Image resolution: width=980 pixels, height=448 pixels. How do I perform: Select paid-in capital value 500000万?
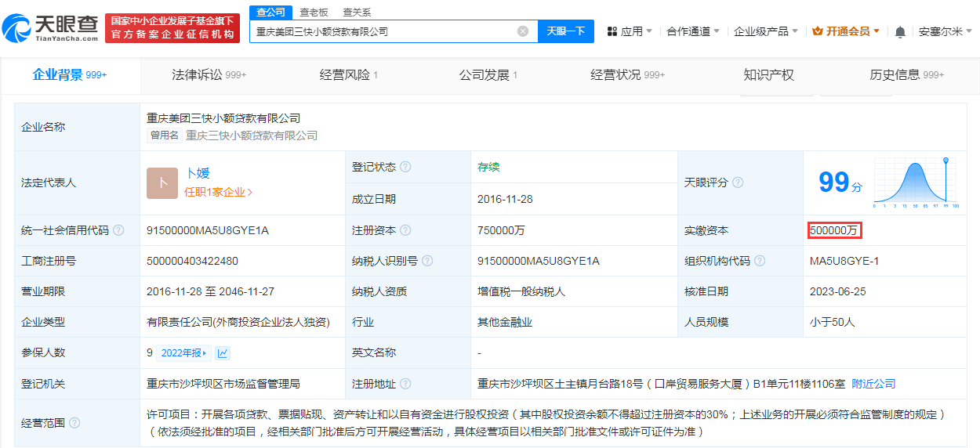tap(836, 230)
